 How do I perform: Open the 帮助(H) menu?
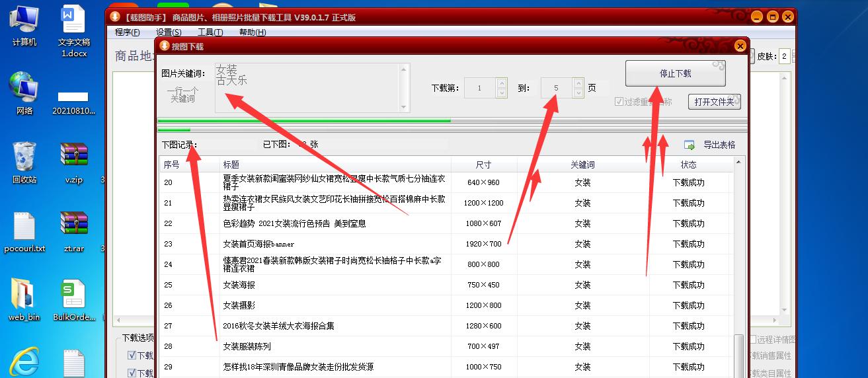(253, 32)
